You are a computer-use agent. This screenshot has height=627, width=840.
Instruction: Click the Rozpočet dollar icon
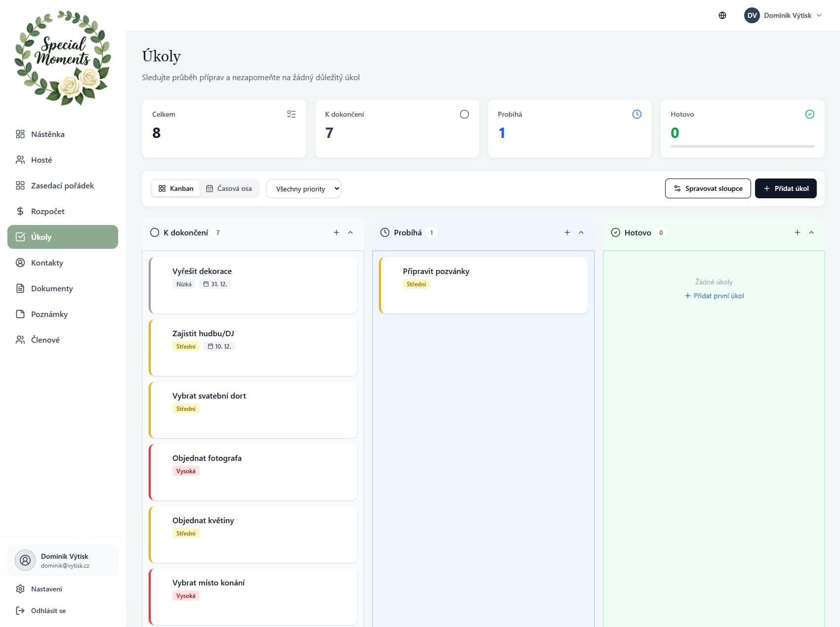(x=20, y=211)
